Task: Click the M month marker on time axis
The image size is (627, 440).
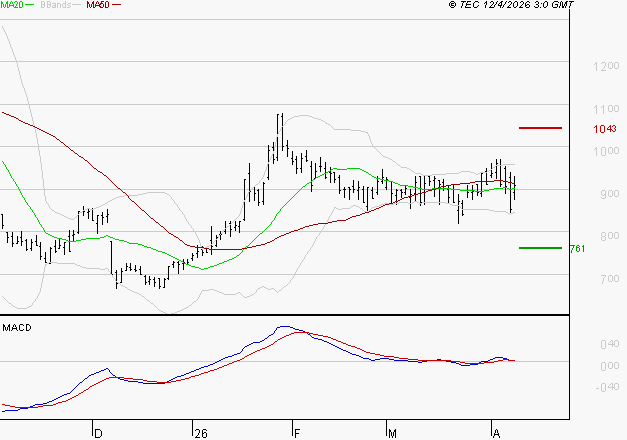Action: (x=393, y=433)
